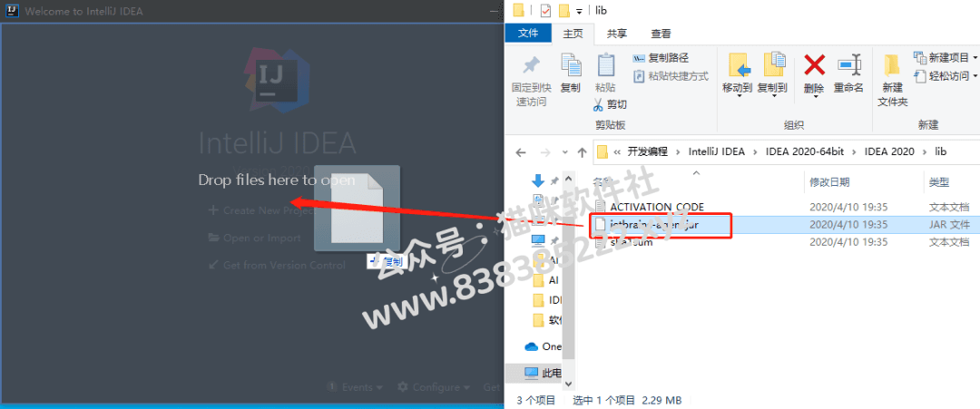Click the Properties checkmark icon in the title bar
This screenshot has height=409, width=980.
point(545,11)
